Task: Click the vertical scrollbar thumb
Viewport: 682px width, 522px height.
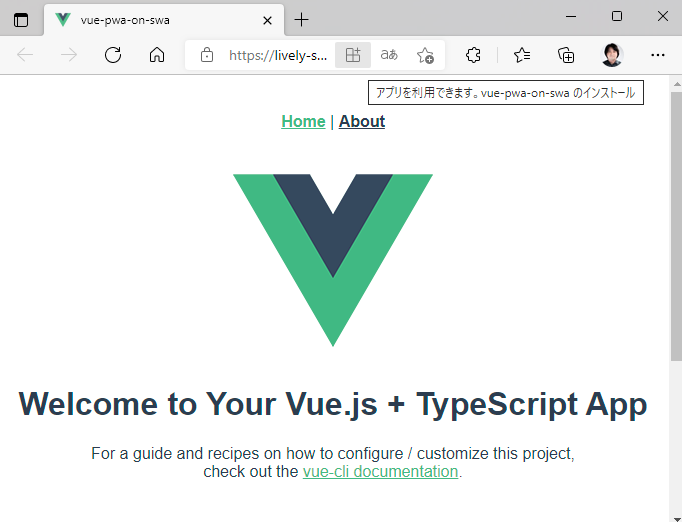Action: (x=676, y=226)
